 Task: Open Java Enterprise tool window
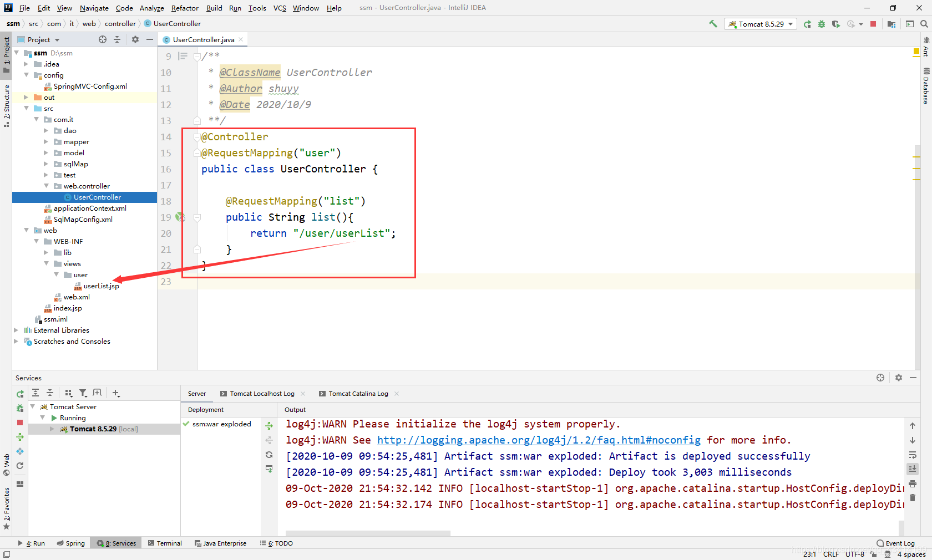220,543
